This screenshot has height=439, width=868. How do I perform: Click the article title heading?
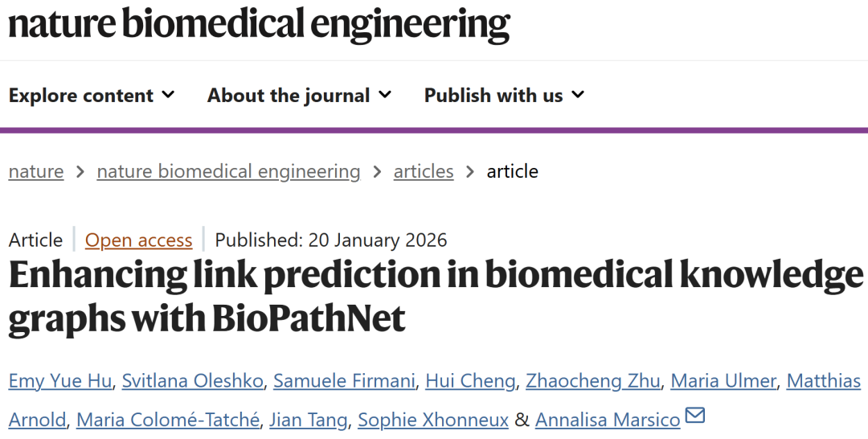[434, 297]
